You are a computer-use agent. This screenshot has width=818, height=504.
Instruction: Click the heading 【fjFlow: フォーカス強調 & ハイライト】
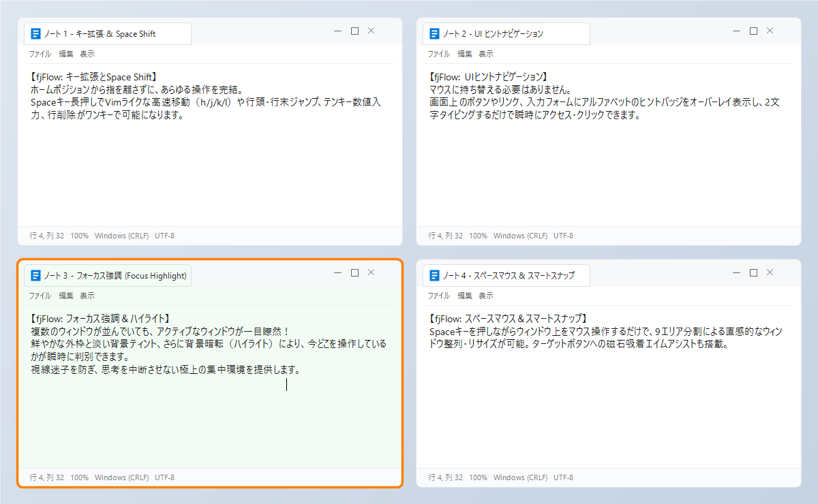[x=100, y=318]
